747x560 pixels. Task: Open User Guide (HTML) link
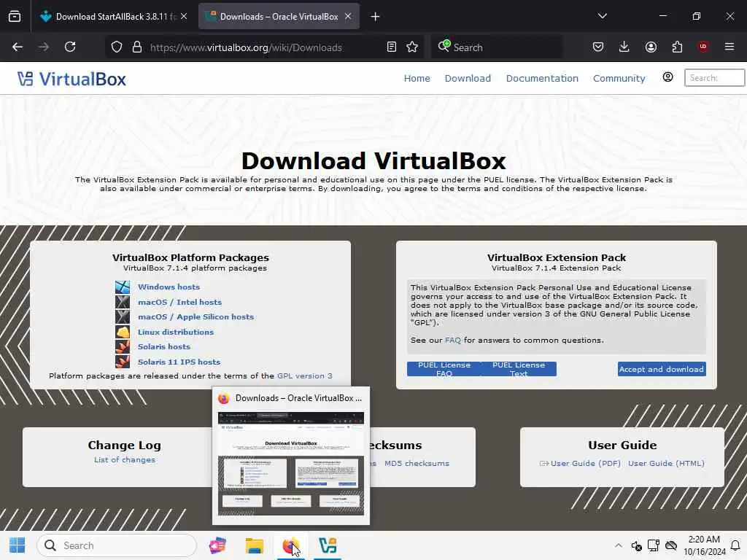pyautogui.click(x=666, y=463)
